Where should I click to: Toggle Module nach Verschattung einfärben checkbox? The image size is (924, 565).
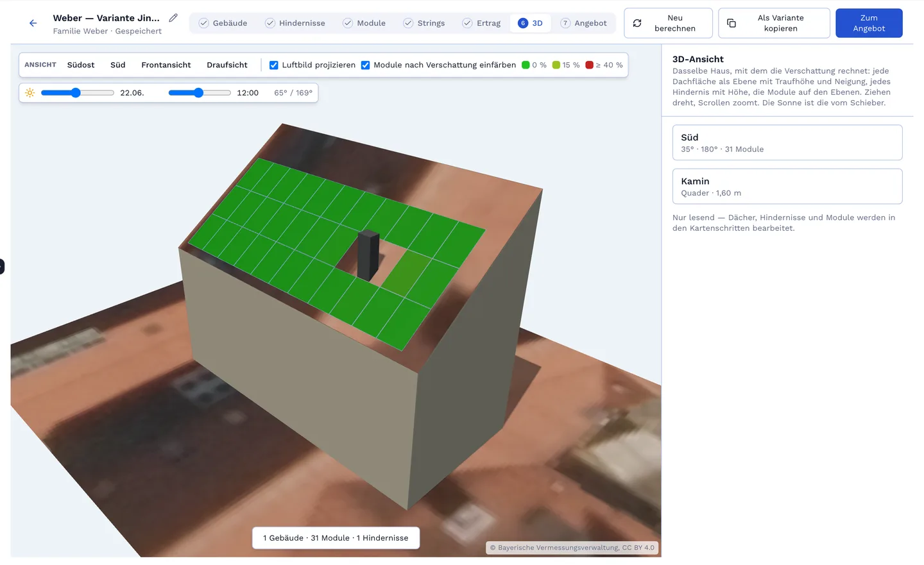point(365,65)
